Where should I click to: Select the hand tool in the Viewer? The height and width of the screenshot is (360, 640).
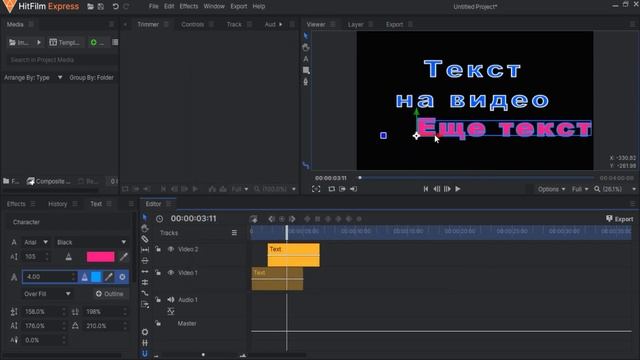(306, 47)
